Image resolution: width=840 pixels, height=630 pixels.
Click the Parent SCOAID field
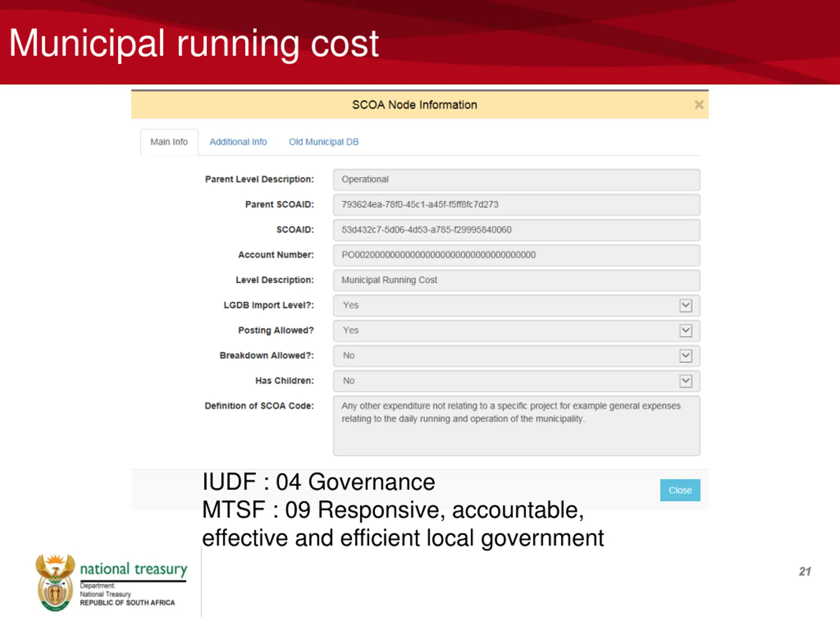pos(516,205)
